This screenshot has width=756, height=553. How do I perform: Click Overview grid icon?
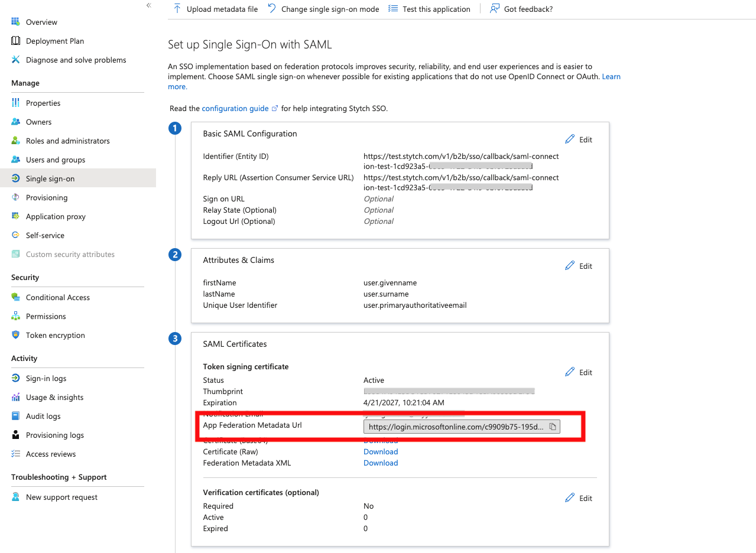(15, 22)
